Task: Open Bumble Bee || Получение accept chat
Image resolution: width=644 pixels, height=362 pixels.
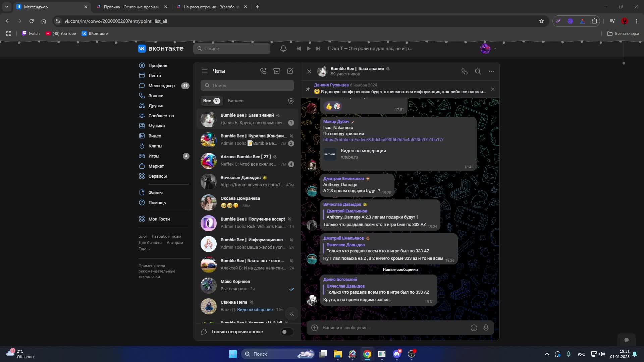Action: 247,223
